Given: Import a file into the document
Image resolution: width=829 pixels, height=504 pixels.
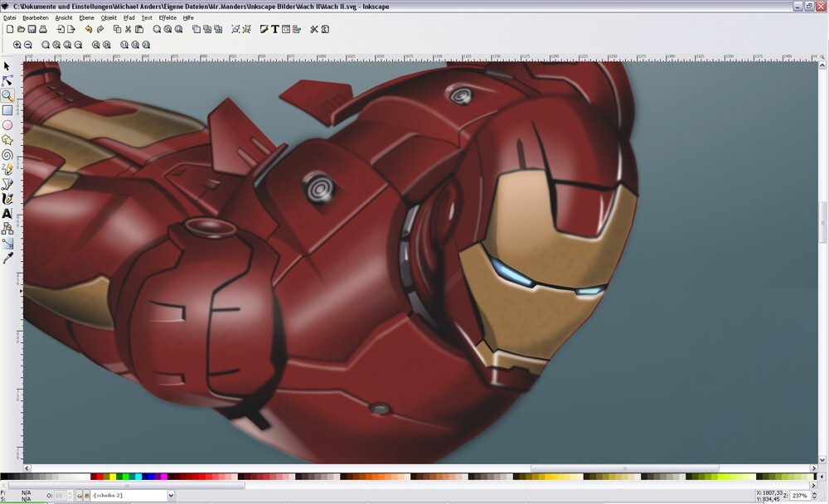Looking at the screenshot, I should [61, 30].
